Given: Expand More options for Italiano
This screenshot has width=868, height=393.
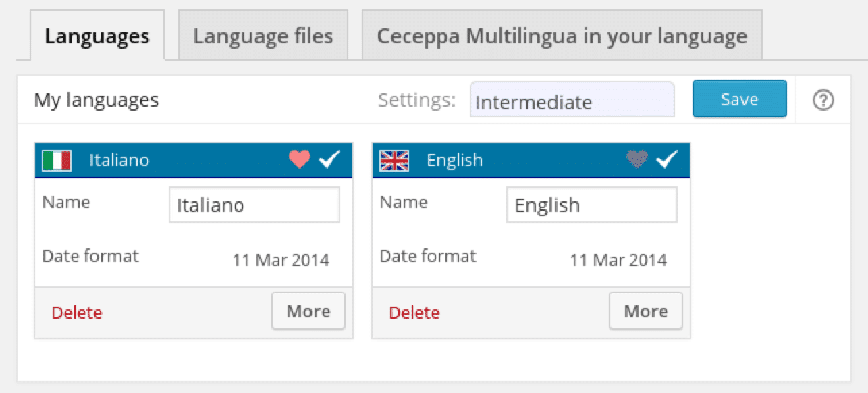Looking at the screenshot, I should tap(308, 311).
